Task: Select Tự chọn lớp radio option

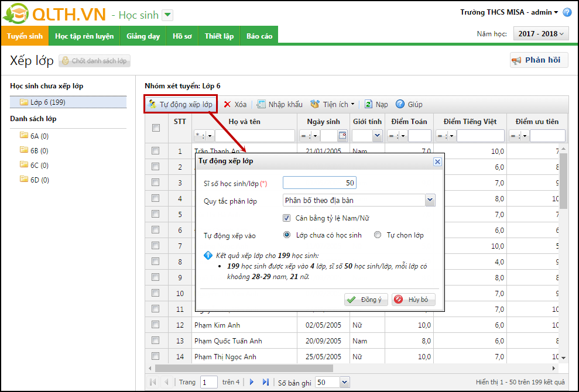Action: click(x=378, y=235)
